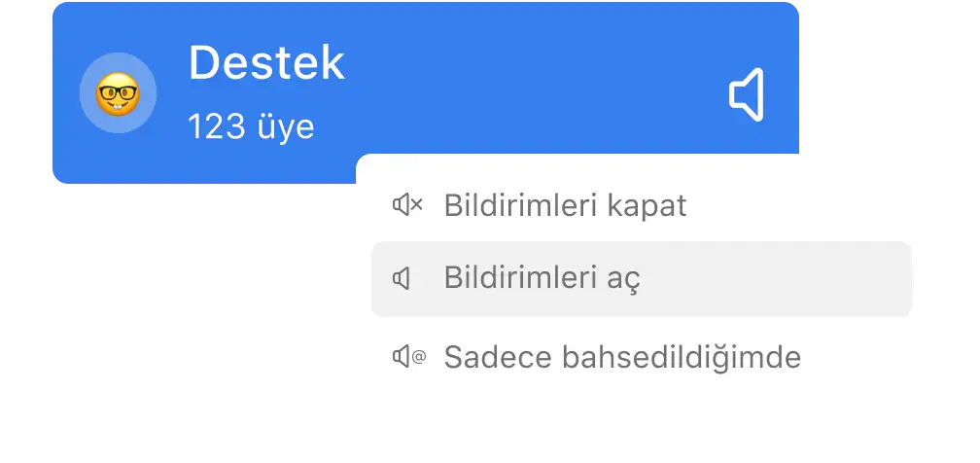This screenshot has height=463, width=980.
Task: Choose "Bildirimleri aç" from the menu
Action: (542, 279)
